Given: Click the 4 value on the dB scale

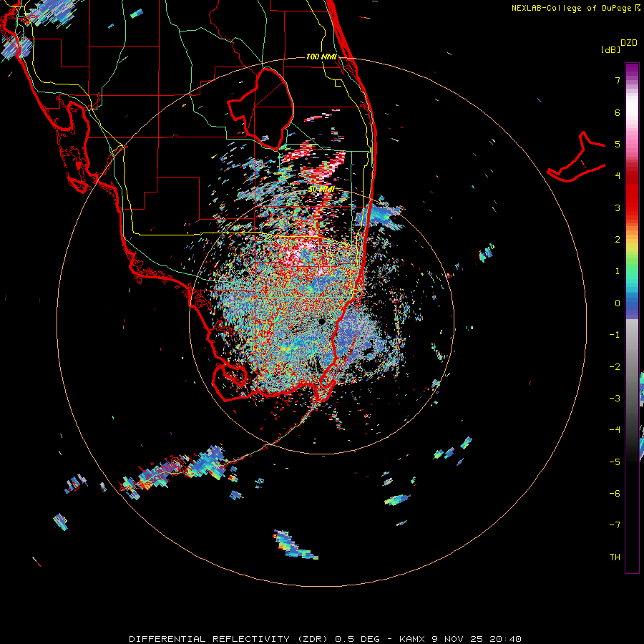Looking at the screenshot, I should [618, 176].
